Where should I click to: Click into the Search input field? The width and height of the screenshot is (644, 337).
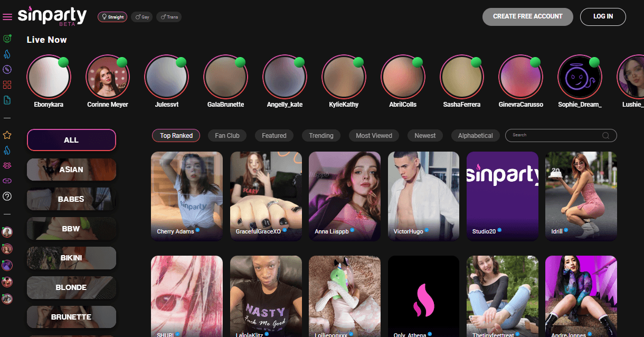click(554, 136)
